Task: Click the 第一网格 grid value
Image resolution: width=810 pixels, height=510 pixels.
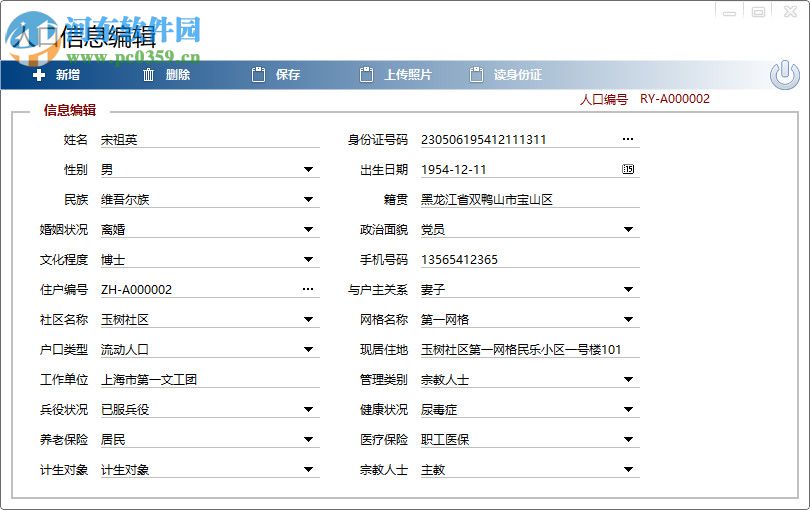Action: tap(445, 319)
